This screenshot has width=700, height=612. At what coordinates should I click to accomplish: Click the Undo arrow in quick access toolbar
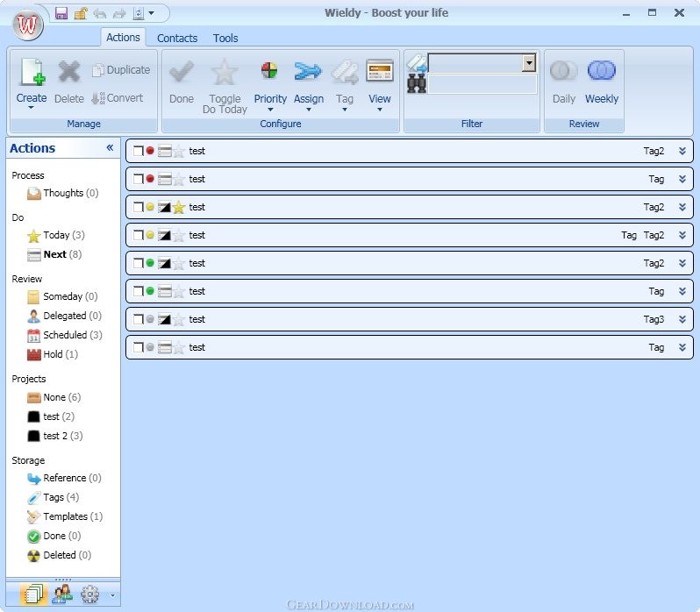(100, 14)
